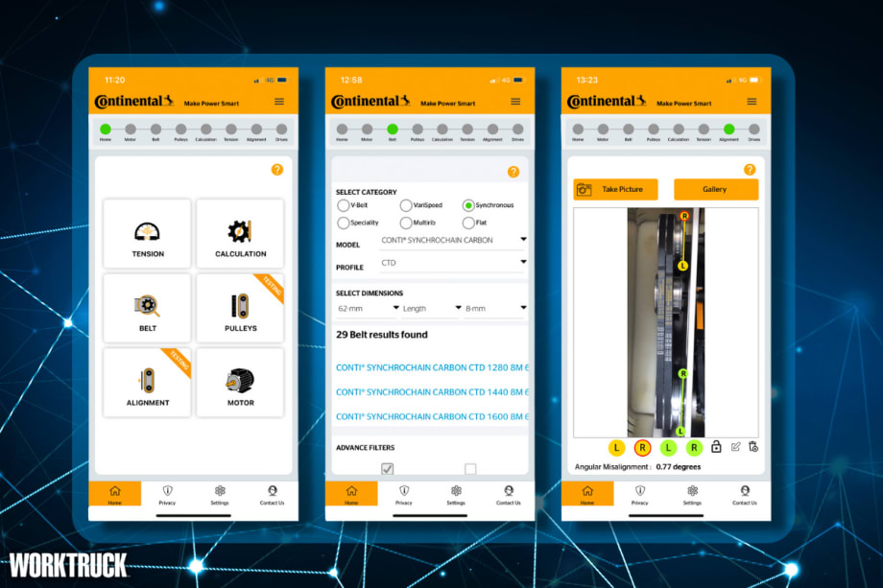Open Alignment tile on left screen

click(147, 383)
